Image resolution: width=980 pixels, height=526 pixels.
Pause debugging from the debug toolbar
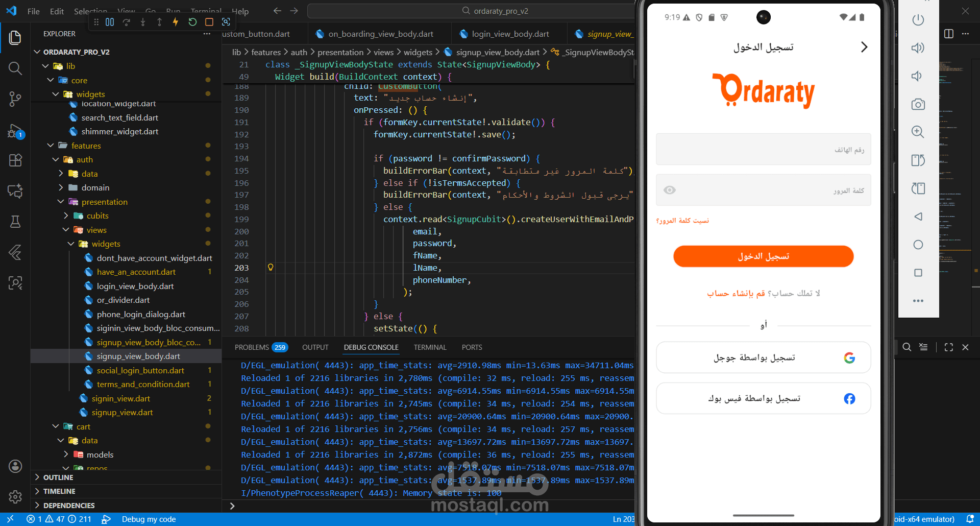coord(110,22)
